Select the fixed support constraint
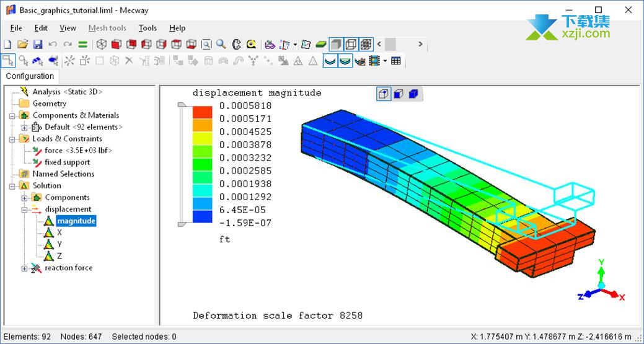This screenshot has width=644, height=344. tap(67, 162)
